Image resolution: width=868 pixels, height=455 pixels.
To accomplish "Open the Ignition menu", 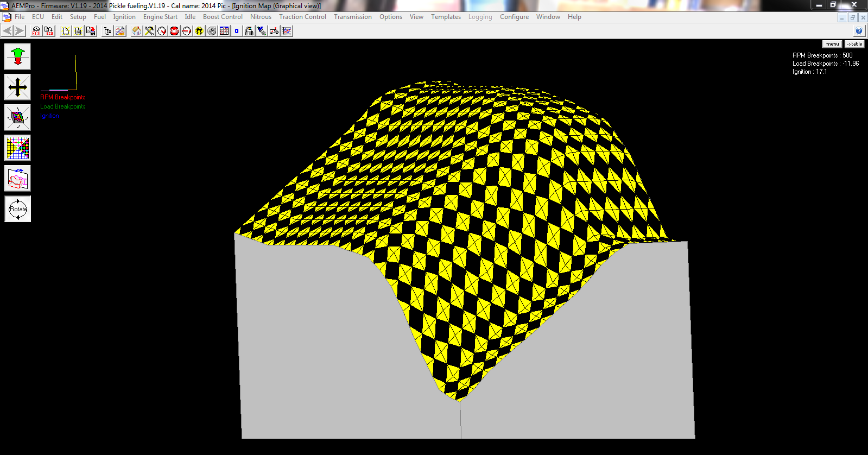I will tap(124, 17).
